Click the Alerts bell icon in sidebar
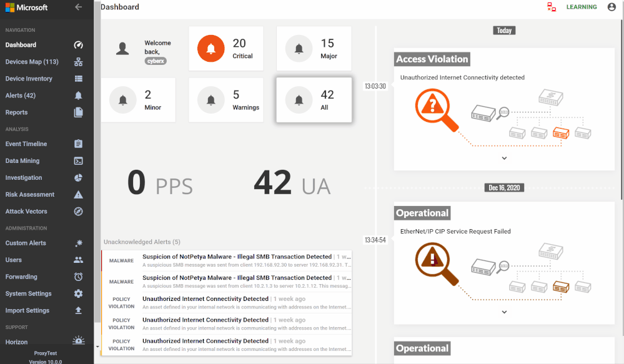 click(x=79, y=96)
